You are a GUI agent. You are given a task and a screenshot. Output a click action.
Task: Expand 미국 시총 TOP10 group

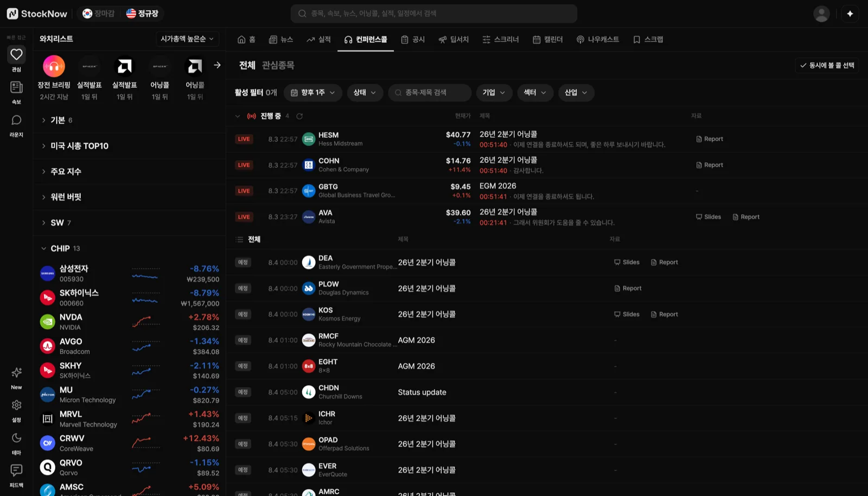tap(129, 146)
